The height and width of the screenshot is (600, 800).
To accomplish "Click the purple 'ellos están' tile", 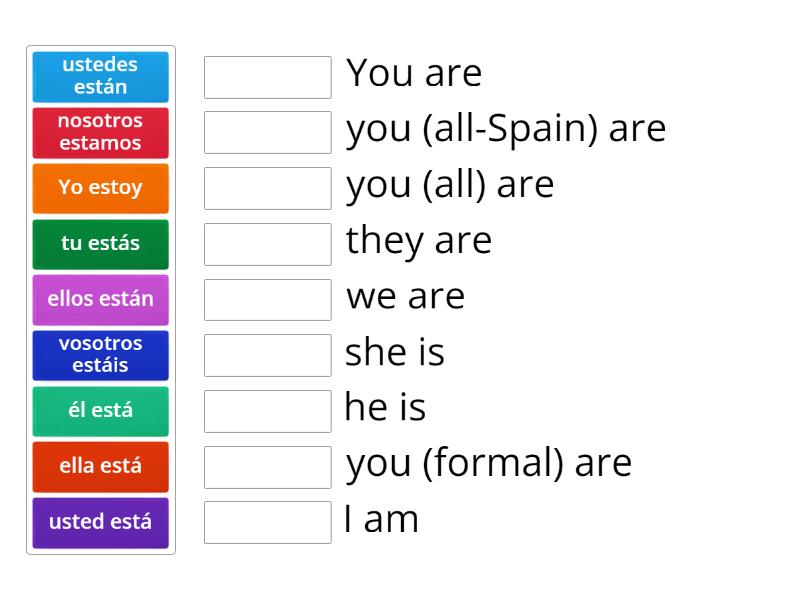I will (x=100, y=299).
